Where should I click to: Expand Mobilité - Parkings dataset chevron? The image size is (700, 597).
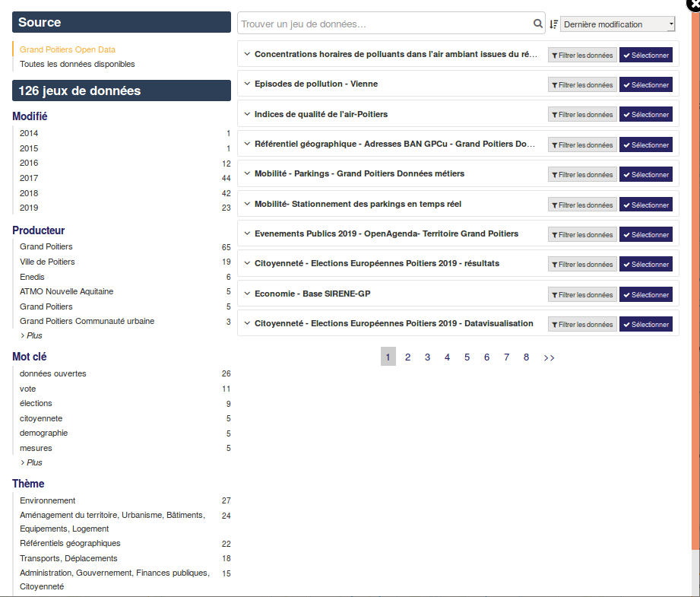click(x=247, y=173)
